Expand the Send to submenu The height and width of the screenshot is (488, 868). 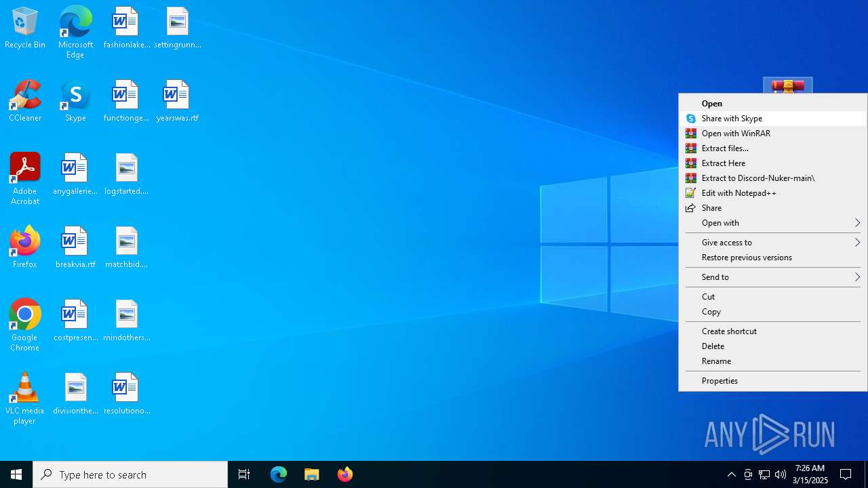tap(773, 277)
